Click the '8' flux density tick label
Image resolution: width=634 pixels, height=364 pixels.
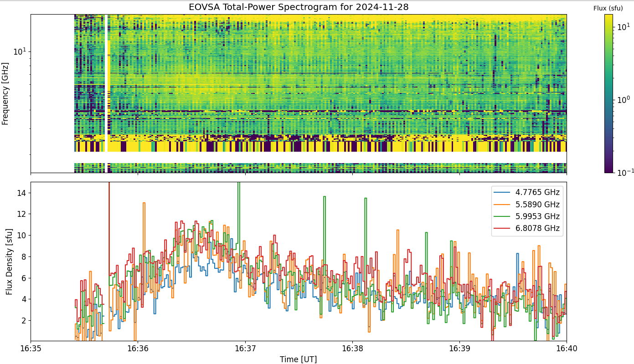pos(25,257)
